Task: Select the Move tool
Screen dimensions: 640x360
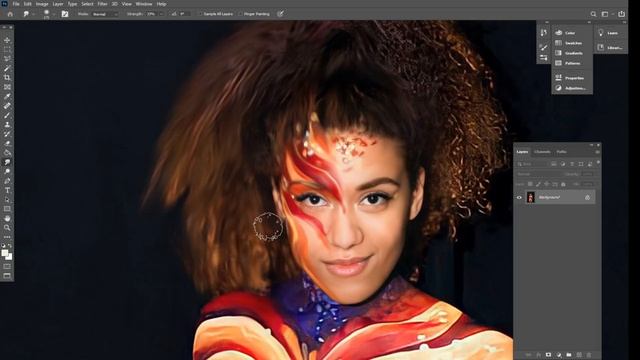Action: coord(7,40)
